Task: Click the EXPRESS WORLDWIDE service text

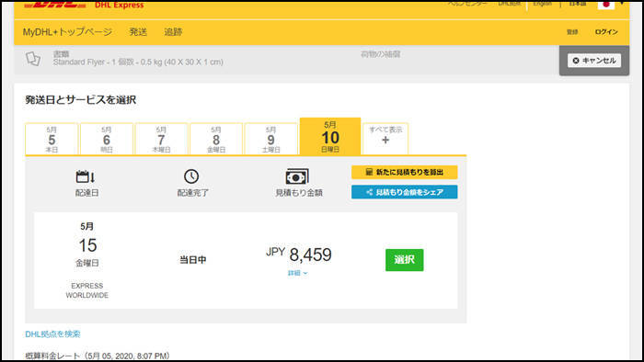Action: coord(87,290)
